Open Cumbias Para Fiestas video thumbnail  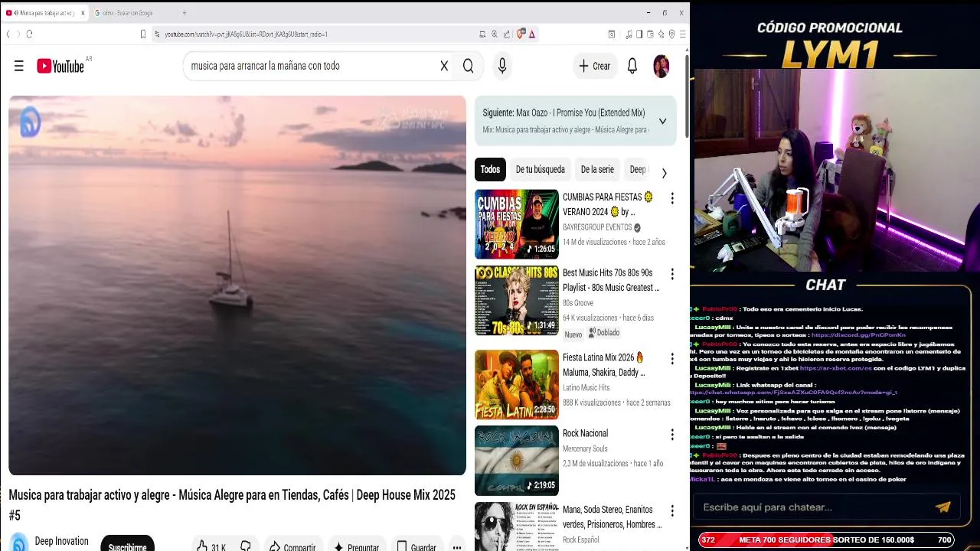517,224
